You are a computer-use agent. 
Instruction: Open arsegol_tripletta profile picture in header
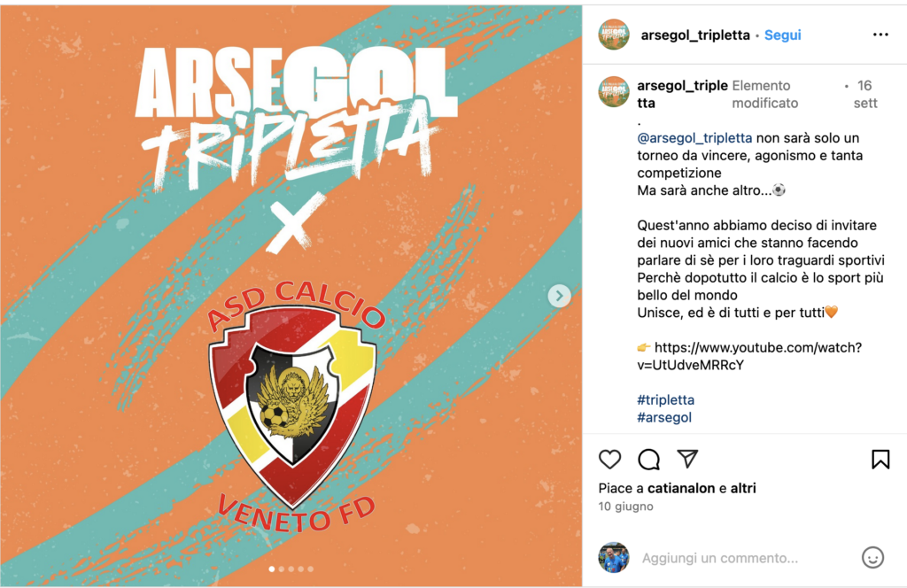(614, 35)
